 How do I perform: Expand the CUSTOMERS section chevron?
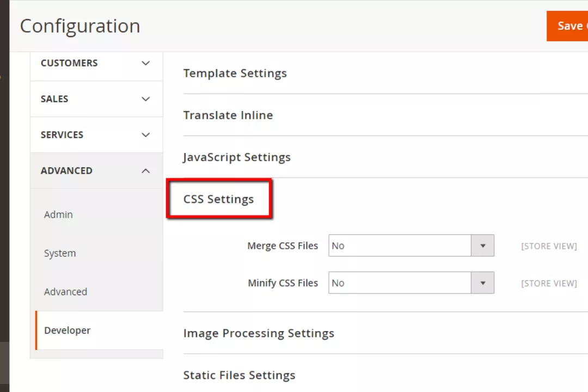[x=145, y=63]
